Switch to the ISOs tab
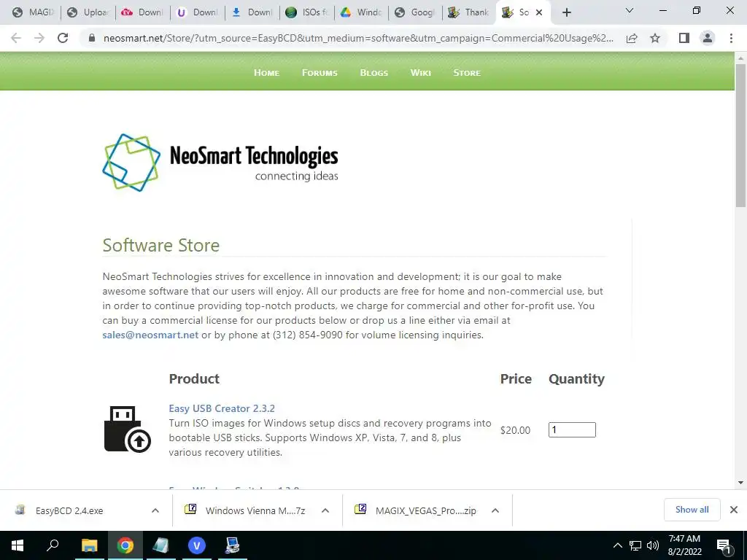 pos(307,12)
